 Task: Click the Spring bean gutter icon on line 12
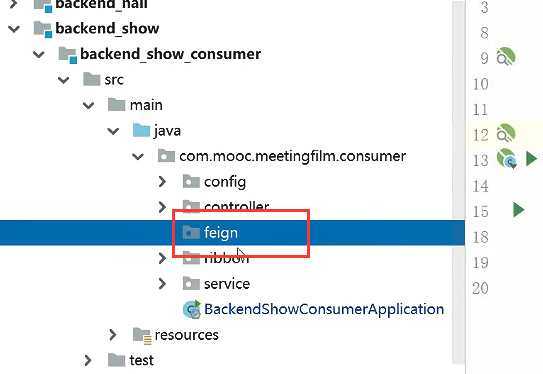506,133
